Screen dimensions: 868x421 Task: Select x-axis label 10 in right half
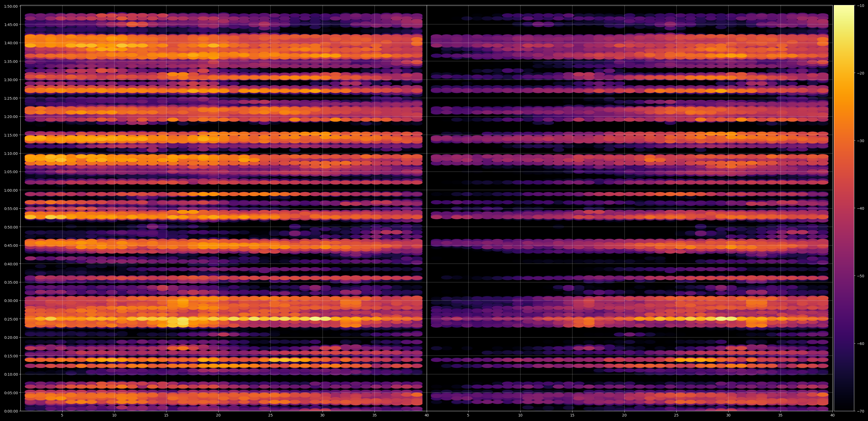click(520, 415)
